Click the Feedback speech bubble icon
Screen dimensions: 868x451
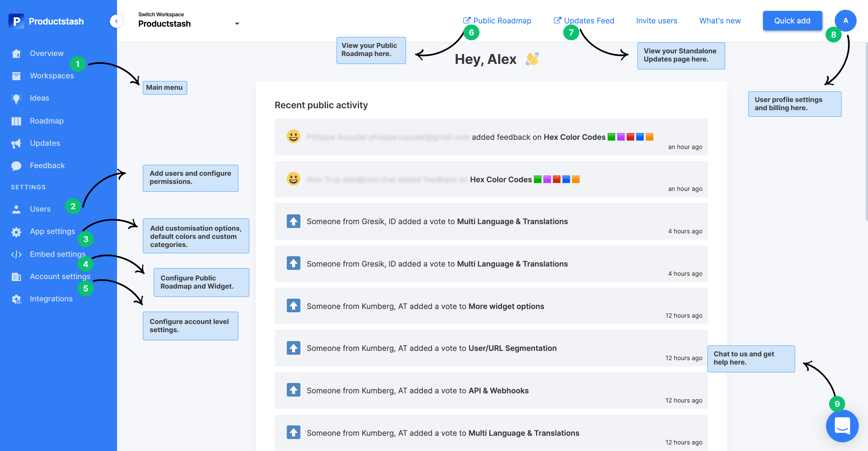tap(16, 166)
